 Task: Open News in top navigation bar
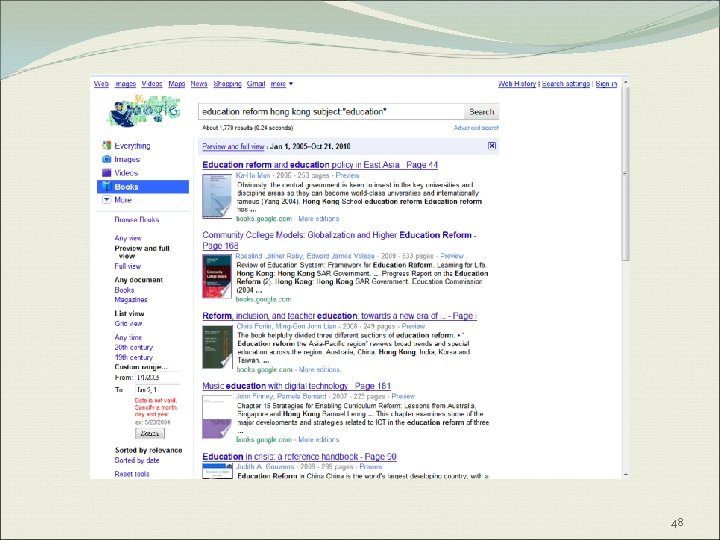[x=199, y=84]
